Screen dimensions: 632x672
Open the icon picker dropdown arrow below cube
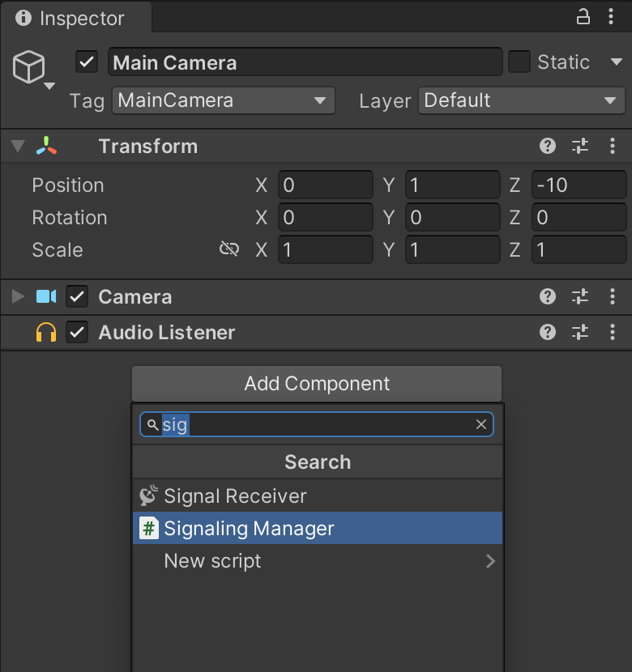(x=49, y=86)
